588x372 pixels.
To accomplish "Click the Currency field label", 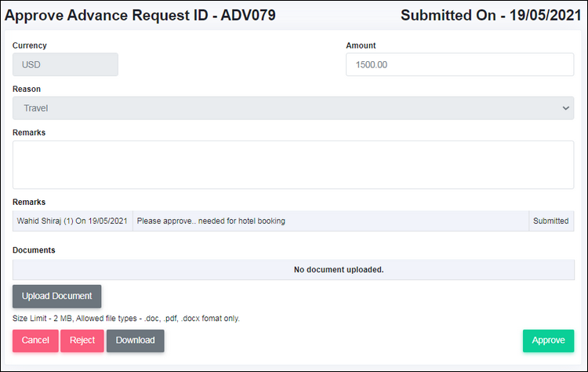I will [x=30, y=46].
